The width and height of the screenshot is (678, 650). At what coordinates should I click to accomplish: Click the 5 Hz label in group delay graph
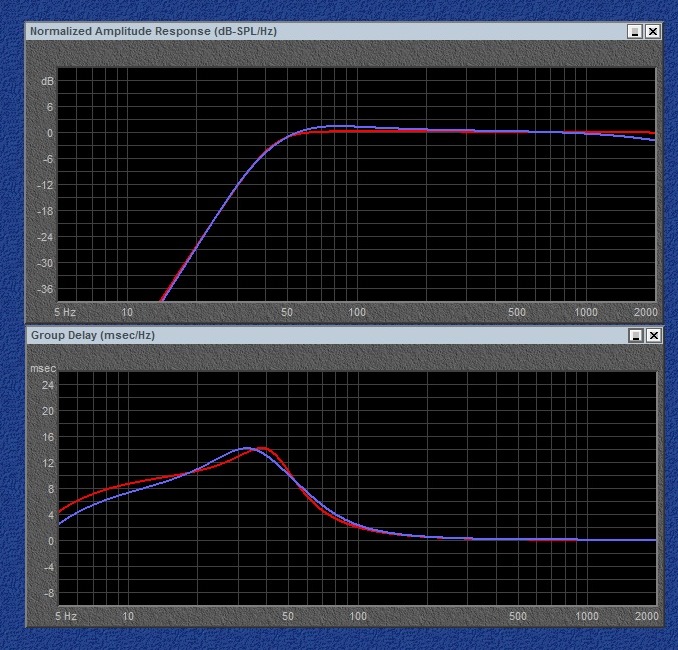click(x=64, y=616)
